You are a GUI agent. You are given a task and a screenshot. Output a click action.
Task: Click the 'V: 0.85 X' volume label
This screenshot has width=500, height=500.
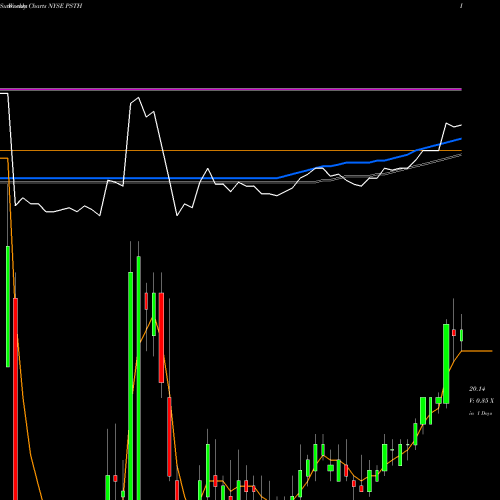(481, 401)
